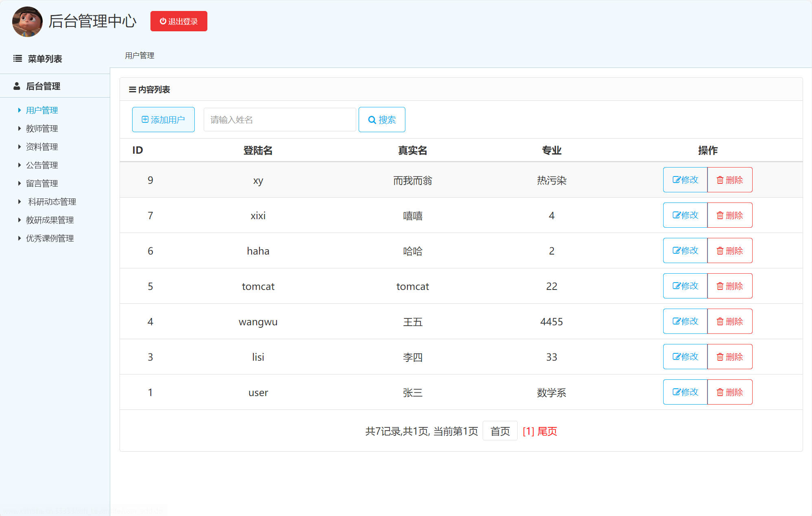Click the major cell 数学系
The image size is (812, 516).
(551, 392)
